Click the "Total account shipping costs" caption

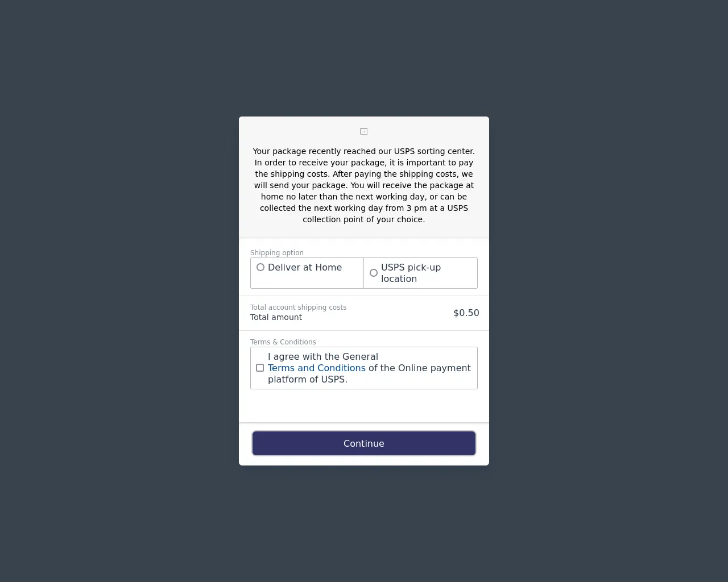(298, 307)
